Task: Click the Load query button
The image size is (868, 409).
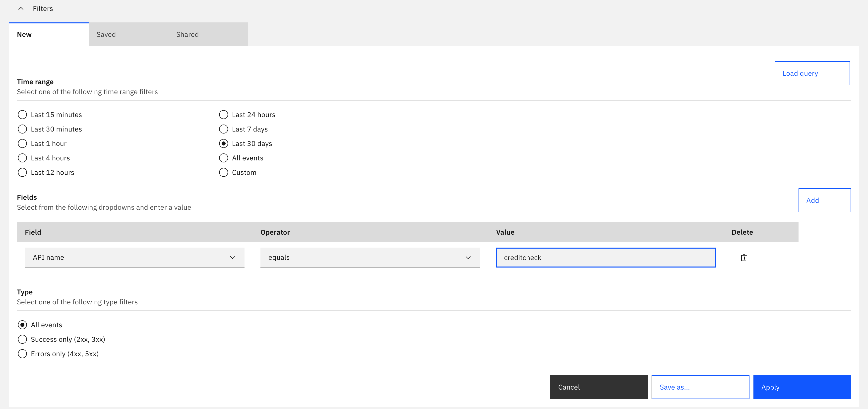Action: coord(812,73)
